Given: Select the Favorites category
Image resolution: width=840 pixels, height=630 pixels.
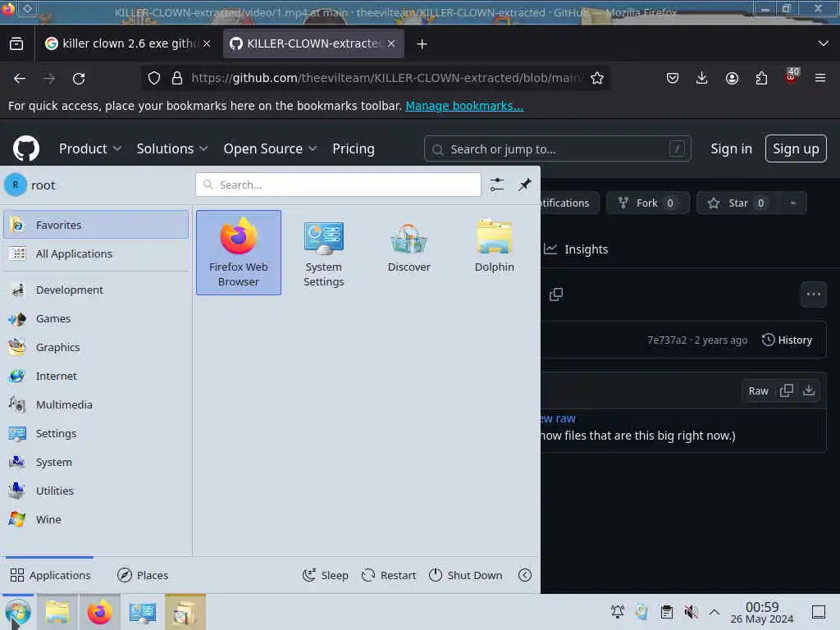Looking at the screenshot, I should tap(96, 225).
